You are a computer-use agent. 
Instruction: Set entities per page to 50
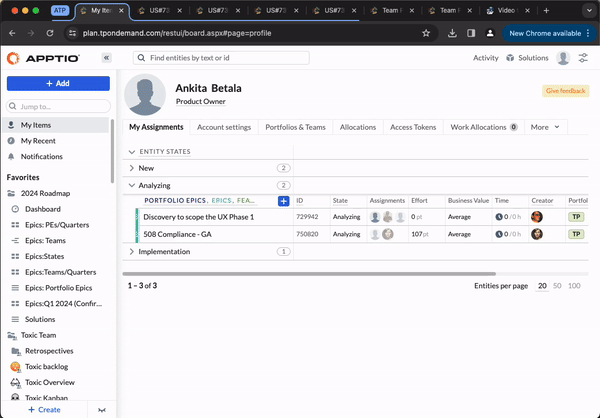click(558, 286)
